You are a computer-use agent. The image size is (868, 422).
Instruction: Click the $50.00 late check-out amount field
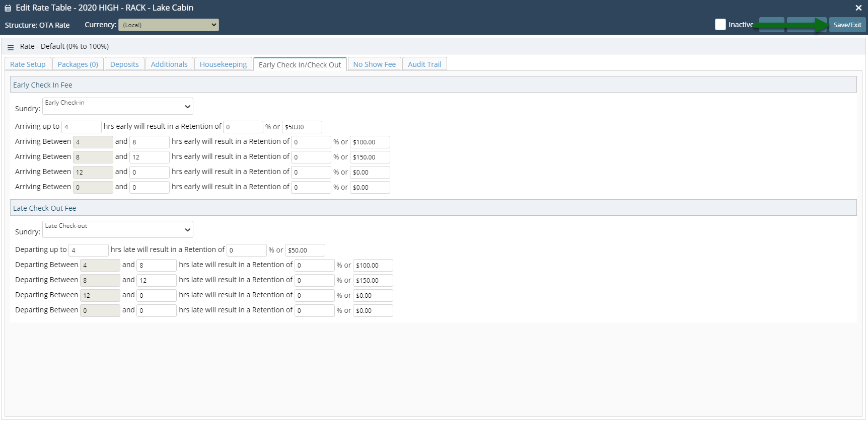pos(305,250)
